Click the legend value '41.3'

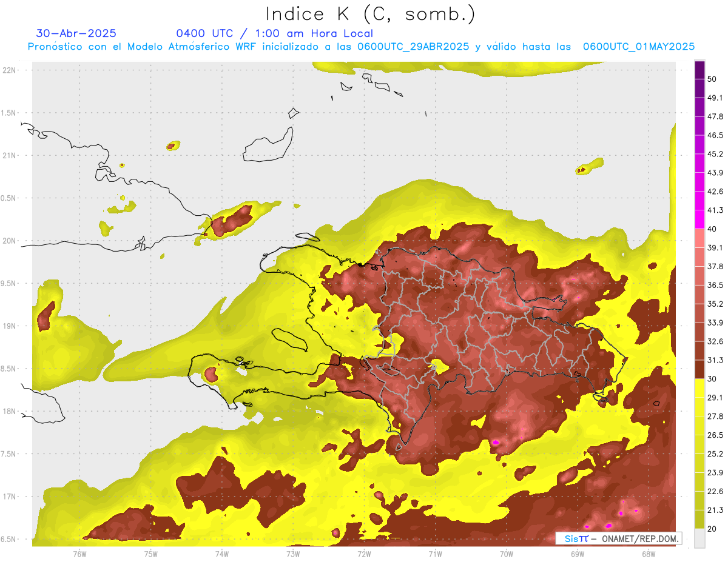715,210
